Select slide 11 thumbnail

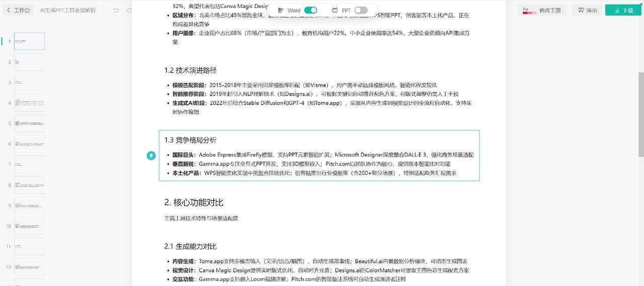click(29, 247)
